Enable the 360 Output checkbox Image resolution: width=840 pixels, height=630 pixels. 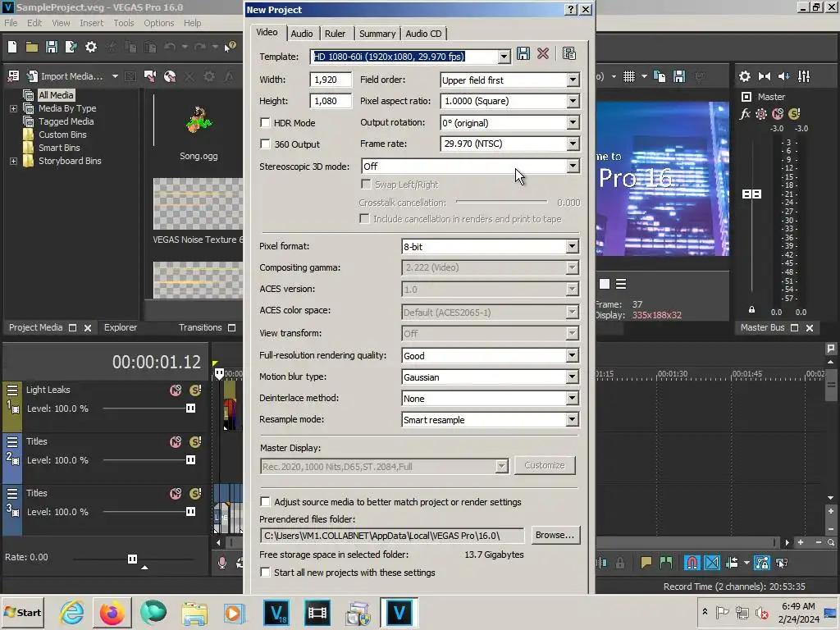[x=265, y=144]
